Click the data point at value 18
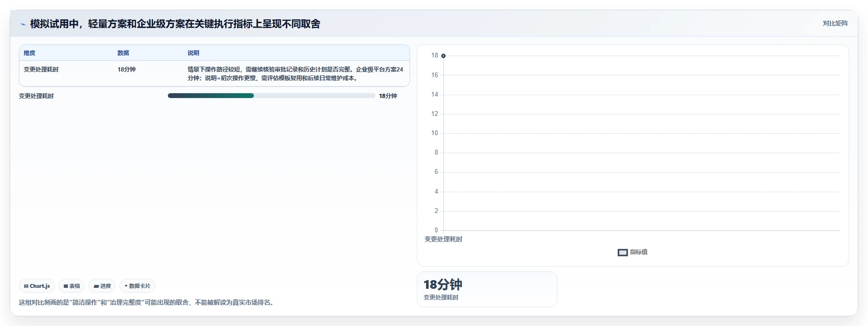This screenshot has height=326, width=868. [x=443, y=56]
